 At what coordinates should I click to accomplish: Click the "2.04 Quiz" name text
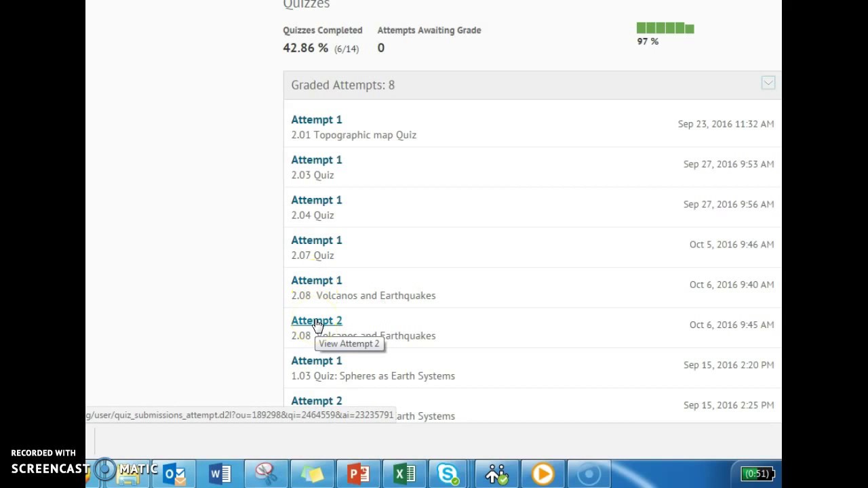point(313,215)
